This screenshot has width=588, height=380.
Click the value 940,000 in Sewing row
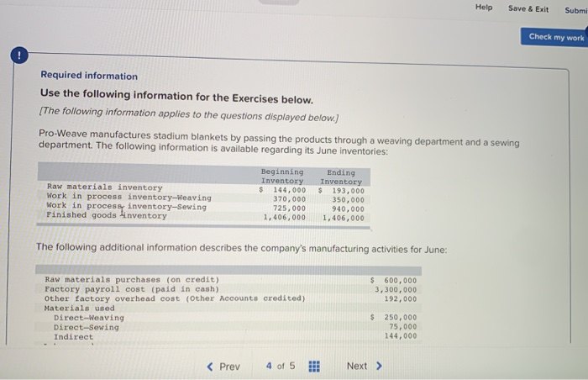348,209
